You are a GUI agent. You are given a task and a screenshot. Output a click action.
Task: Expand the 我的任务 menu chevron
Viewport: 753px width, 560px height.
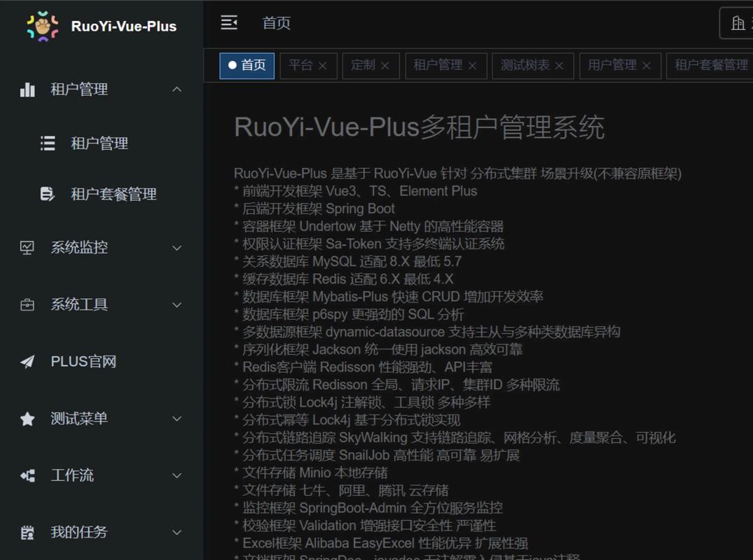point(177,532)
